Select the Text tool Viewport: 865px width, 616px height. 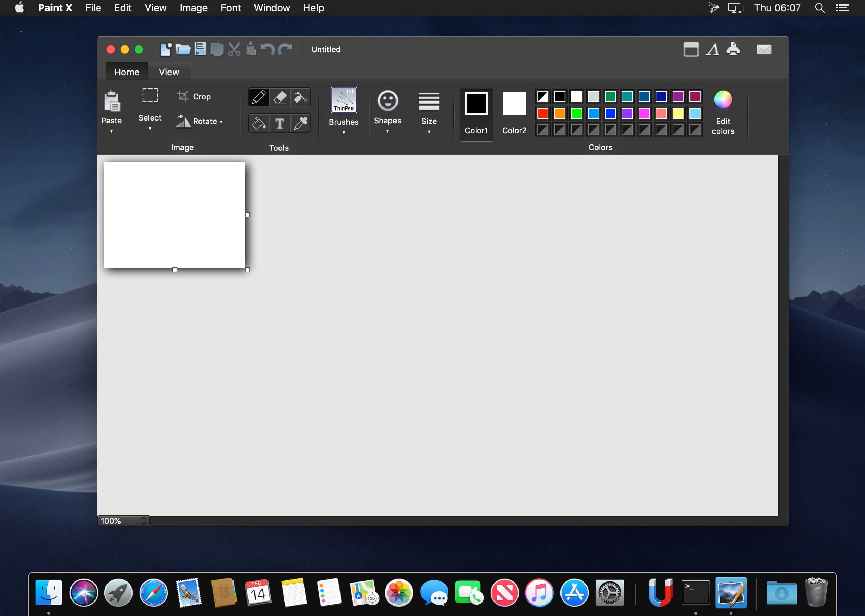(280, 123)
